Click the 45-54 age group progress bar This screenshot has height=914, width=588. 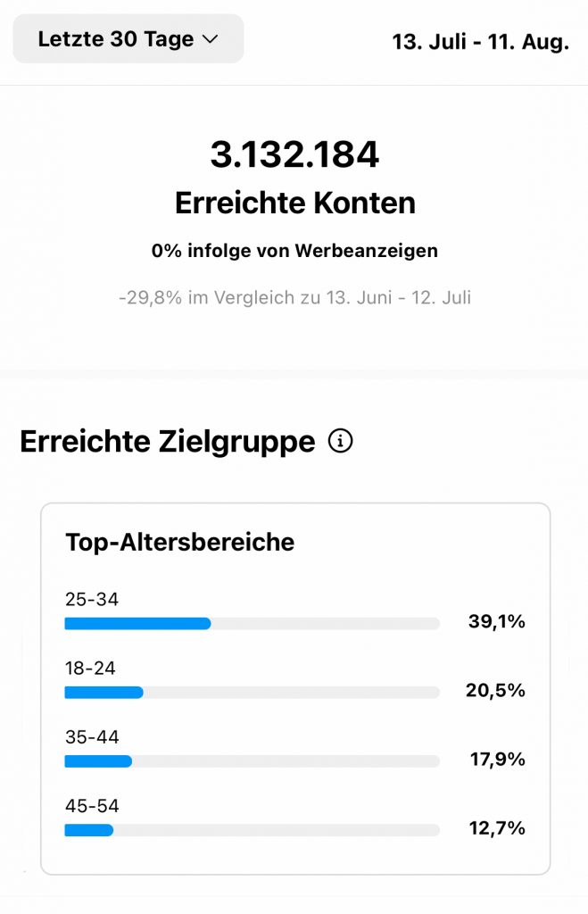click(252, 830)
